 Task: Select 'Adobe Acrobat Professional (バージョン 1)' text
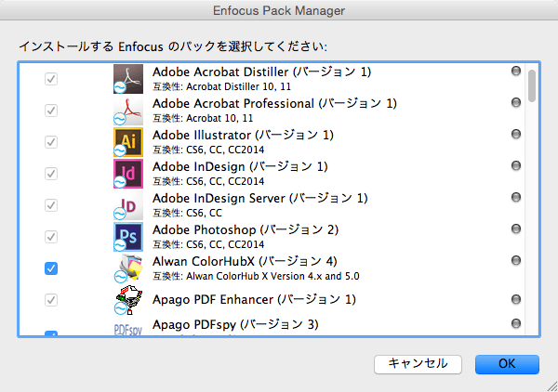pyautogui.click(x=274, y=104)
